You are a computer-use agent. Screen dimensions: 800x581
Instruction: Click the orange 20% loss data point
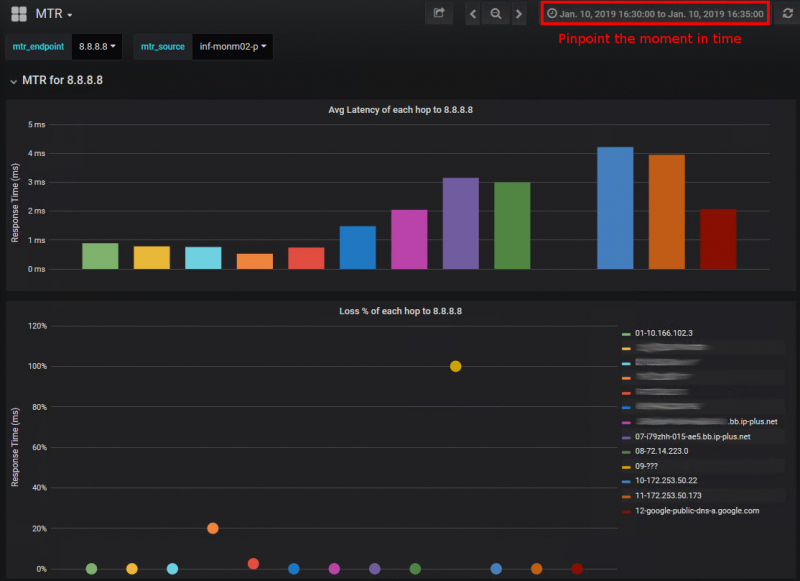[213, 528]
